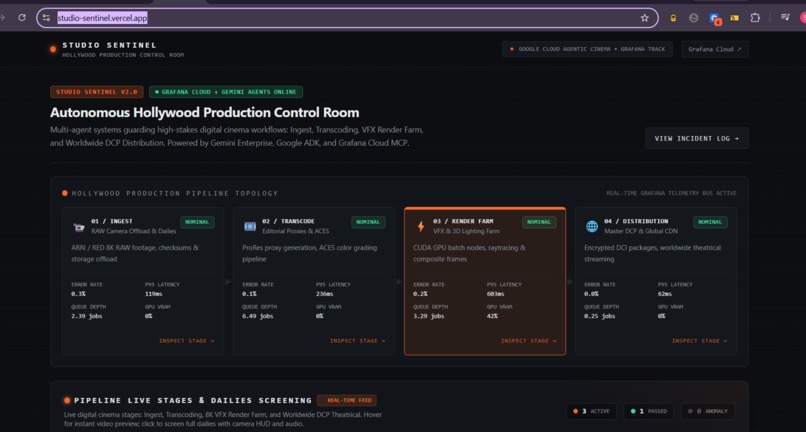Click Nominal status badge on Render Farm card
The width and height of the screenshot is (806, 432).
click(x=539, y=222)
